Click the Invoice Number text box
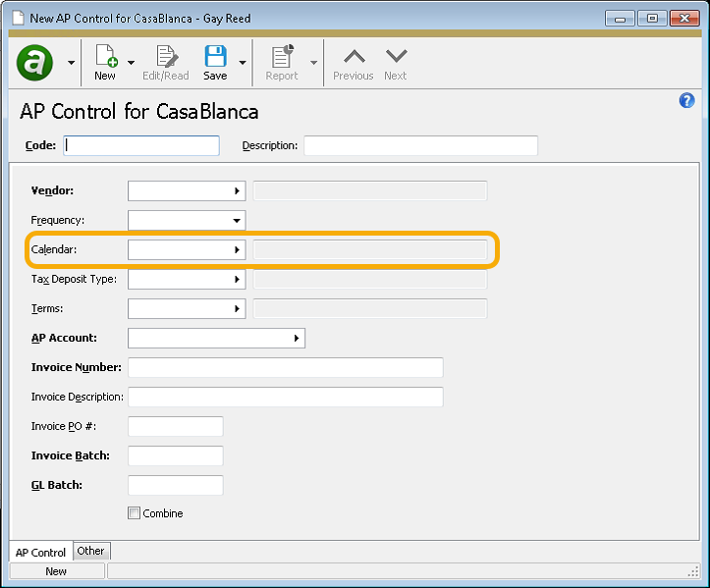This screenshot has width=710, height=588. click(x=285, y=367)
